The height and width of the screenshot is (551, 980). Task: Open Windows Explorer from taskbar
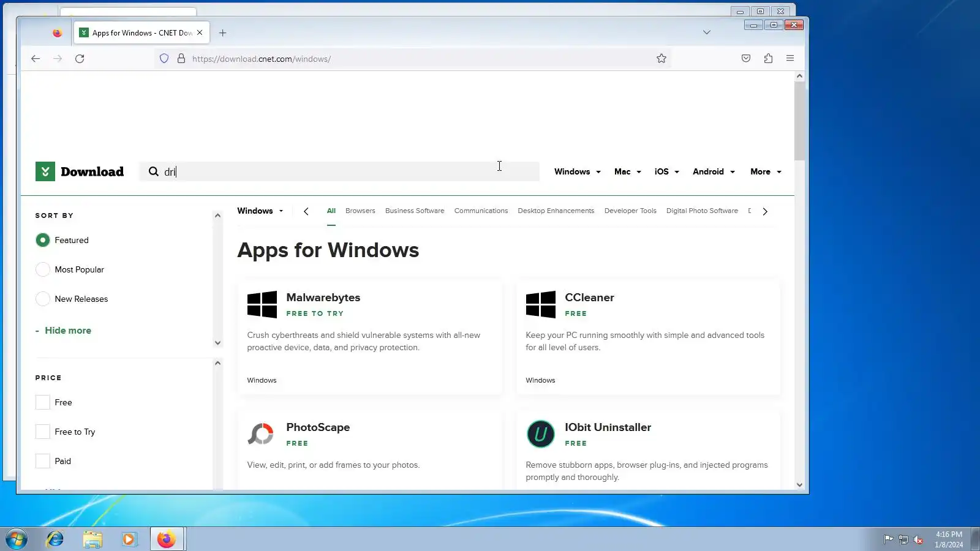coord(92,539)
